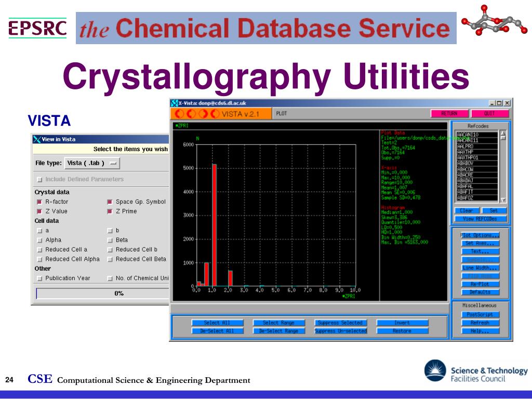Open the Text... dialog button
Screen dimensions: 532x399
tap(480, 251)
